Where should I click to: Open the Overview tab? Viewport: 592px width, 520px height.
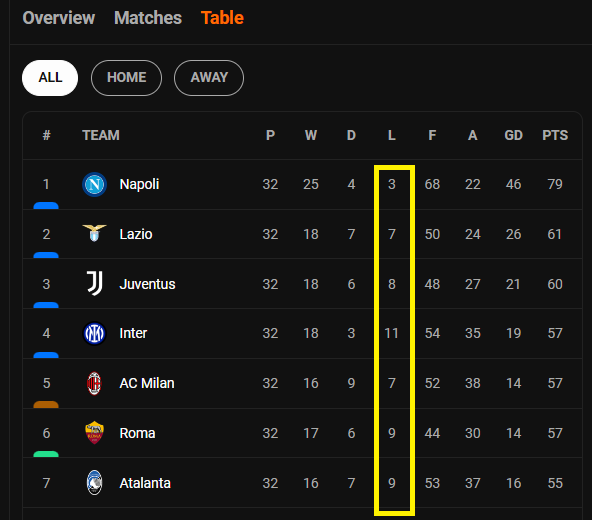[x=59, y=18]
